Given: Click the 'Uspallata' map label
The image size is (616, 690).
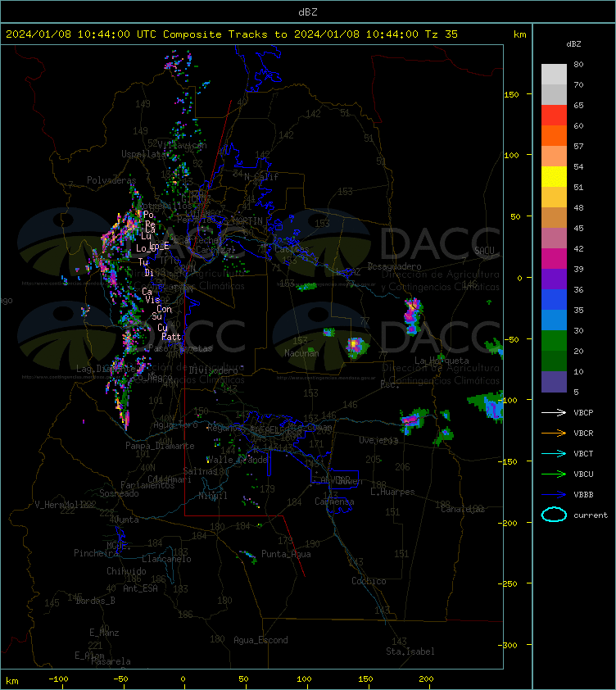Looking at the screenshot, I should [144, 154].
